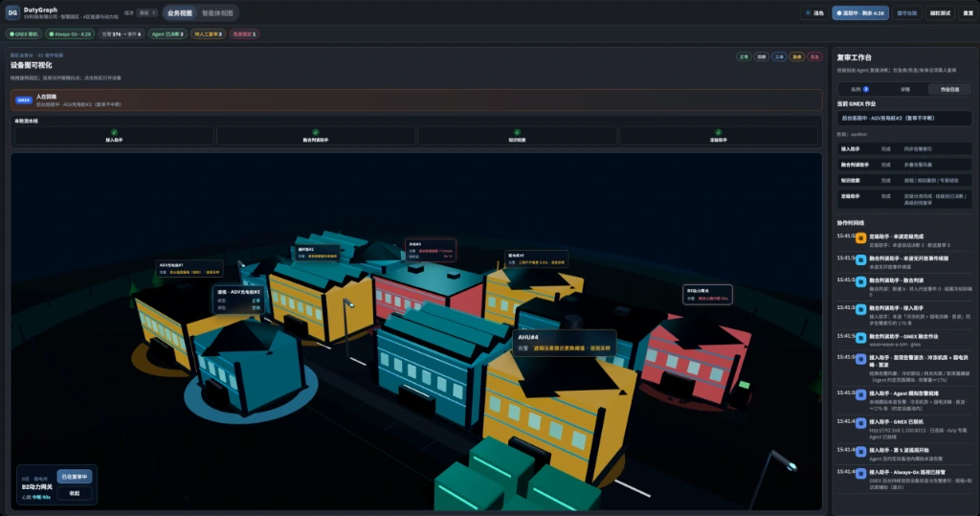
Task: Toggle the yellow 急修 legend chip
Action: 796,56
